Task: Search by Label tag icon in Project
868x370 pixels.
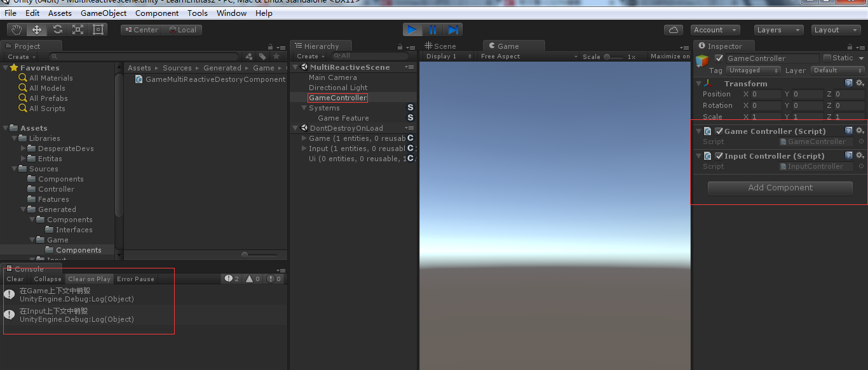Action: 262,56
